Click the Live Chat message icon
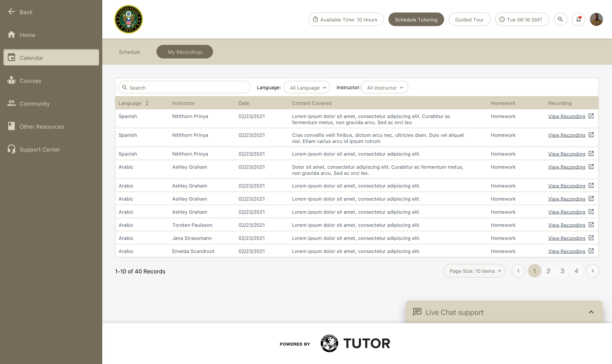Image resolution: width=612 pixels, height=364 pixels. [417, 312]
